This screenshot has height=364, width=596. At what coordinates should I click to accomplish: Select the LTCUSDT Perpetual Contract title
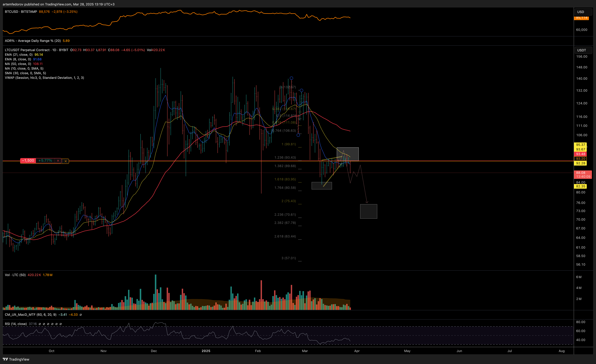pos(37,50)
